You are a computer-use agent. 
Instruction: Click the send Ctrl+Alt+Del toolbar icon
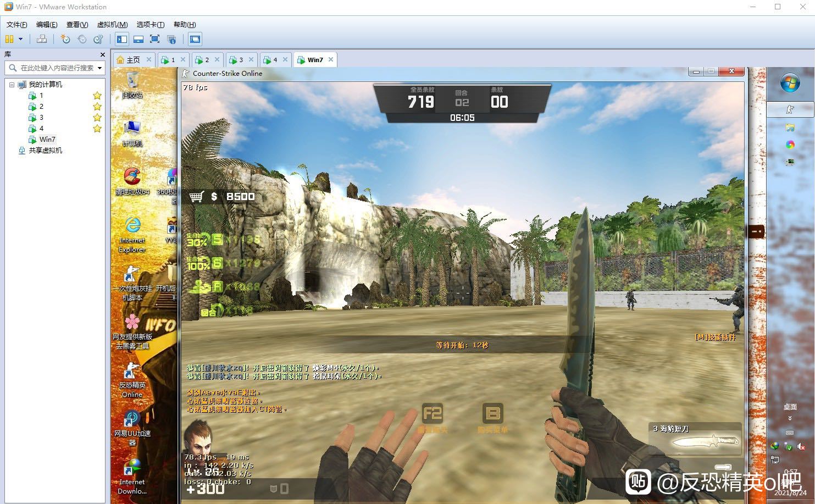(41, 39)
